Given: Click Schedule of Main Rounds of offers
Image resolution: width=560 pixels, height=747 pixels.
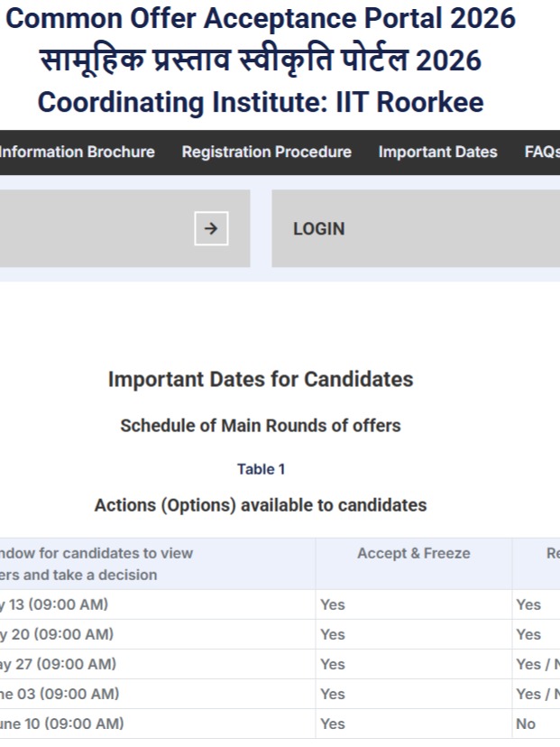Looking at the screenshot, I should (261, 425).
